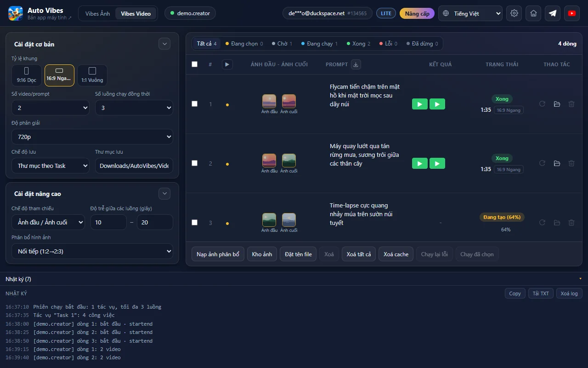This screenshot has height=368, width=588.
Task: Tick the select-all checkbox in table header
Action: click(x=194, y=64)
